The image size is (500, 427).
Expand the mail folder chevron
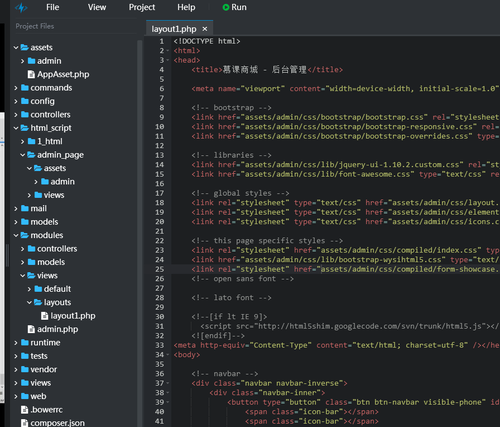point(16,209)
